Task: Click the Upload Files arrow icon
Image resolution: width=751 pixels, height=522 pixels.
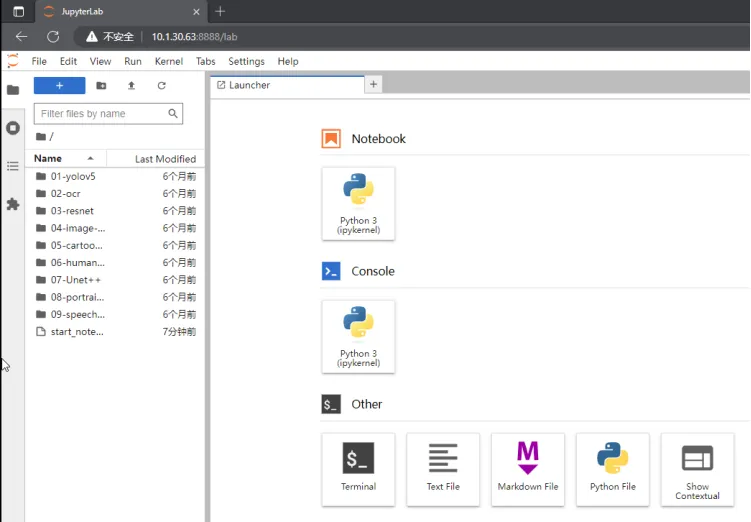Action: [131, 85]
